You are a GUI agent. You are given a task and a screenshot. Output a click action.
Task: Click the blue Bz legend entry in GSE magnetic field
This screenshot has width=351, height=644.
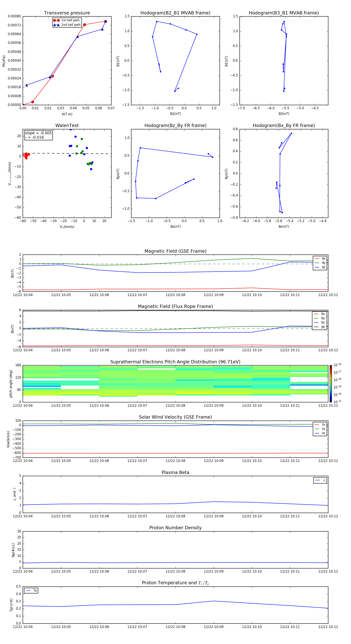click(320, 268)
